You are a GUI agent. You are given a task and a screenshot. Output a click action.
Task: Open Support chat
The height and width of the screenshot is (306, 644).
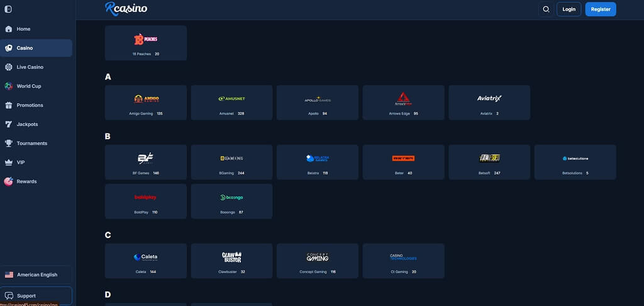pos(36,296)
